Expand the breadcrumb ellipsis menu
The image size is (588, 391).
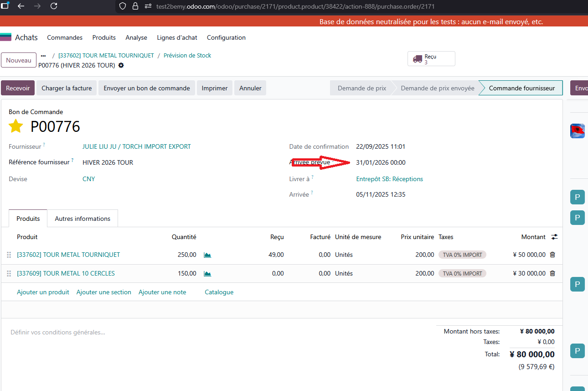pos(43,56)
